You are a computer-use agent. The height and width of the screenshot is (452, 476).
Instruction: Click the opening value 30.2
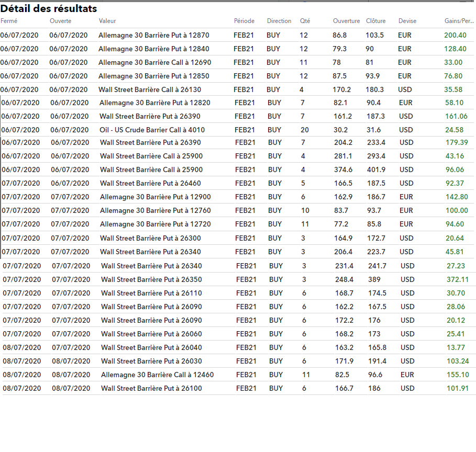340,130
